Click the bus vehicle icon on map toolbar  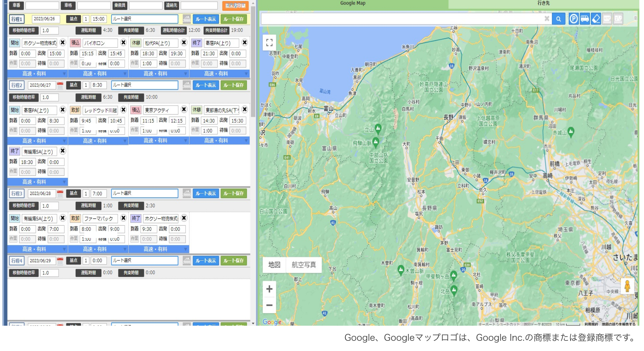coord(585,19)
